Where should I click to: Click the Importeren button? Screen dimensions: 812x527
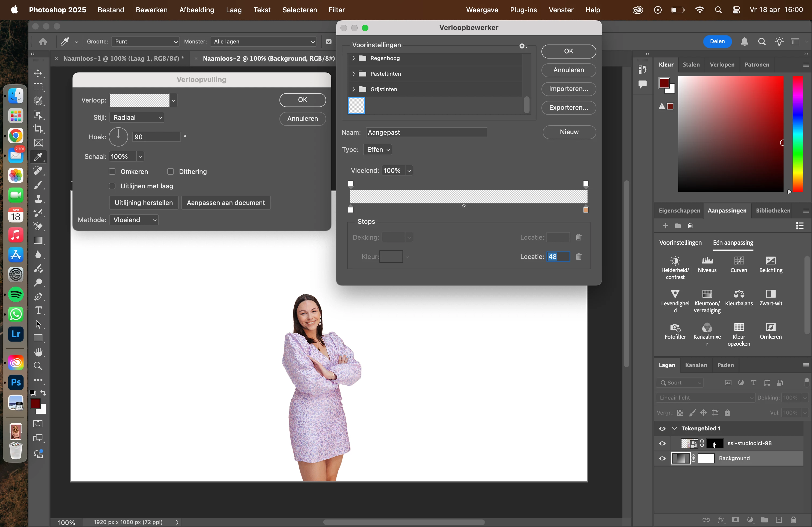point(568,89)
